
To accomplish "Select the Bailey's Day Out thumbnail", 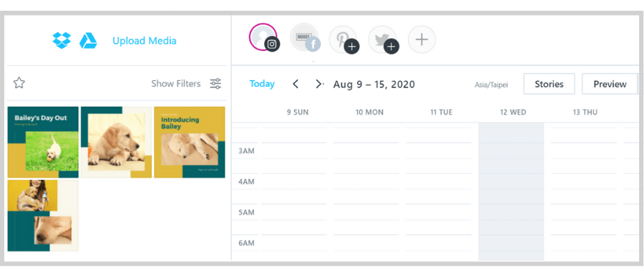I will pos(43,143).
